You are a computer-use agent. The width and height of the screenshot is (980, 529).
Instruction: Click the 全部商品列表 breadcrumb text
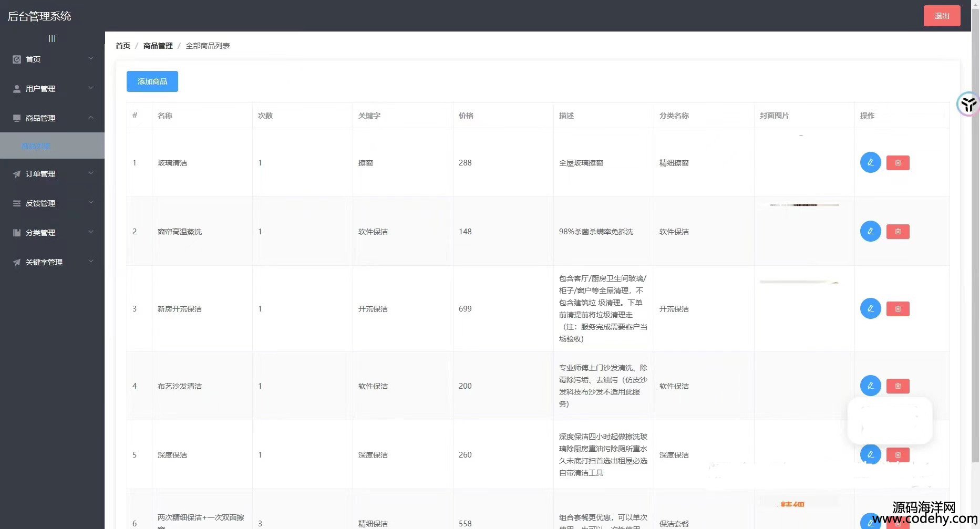tap(208, 46)
